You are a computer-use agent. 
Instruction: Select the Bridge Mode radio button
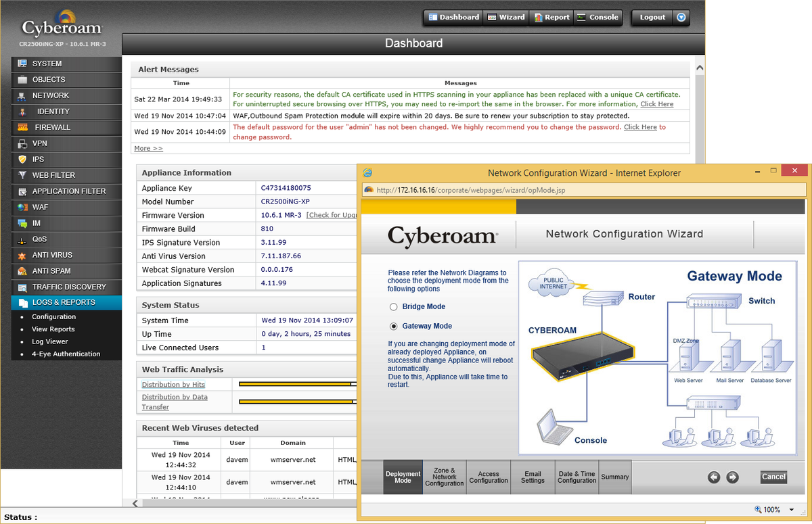click(394, 306)
